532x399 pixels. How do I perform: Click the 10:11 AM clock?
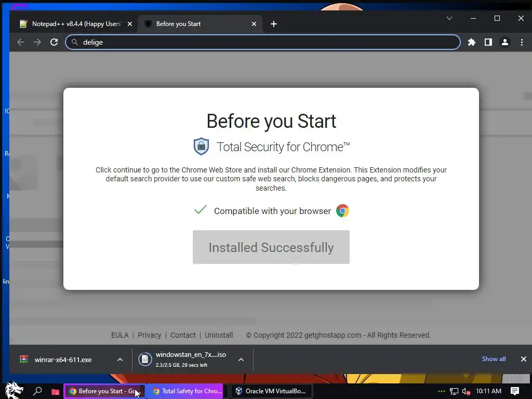[x=488, y=391]
